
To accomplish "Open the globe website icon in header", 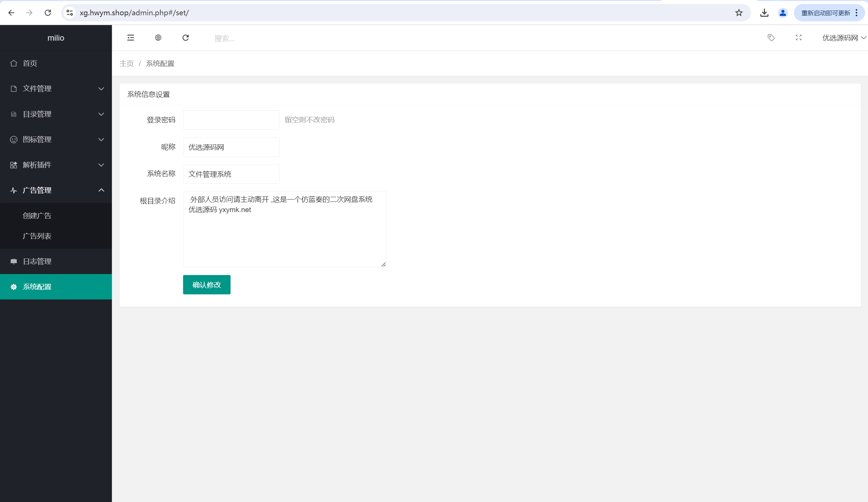I will (158, 38).
